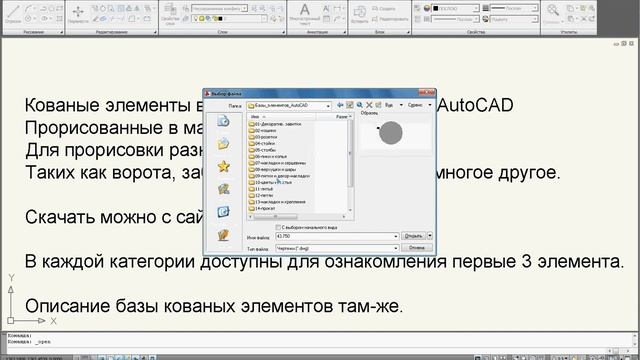Screen dimensions: 640x360
Task: Click the Открыть button
Action: pos(413,236)
